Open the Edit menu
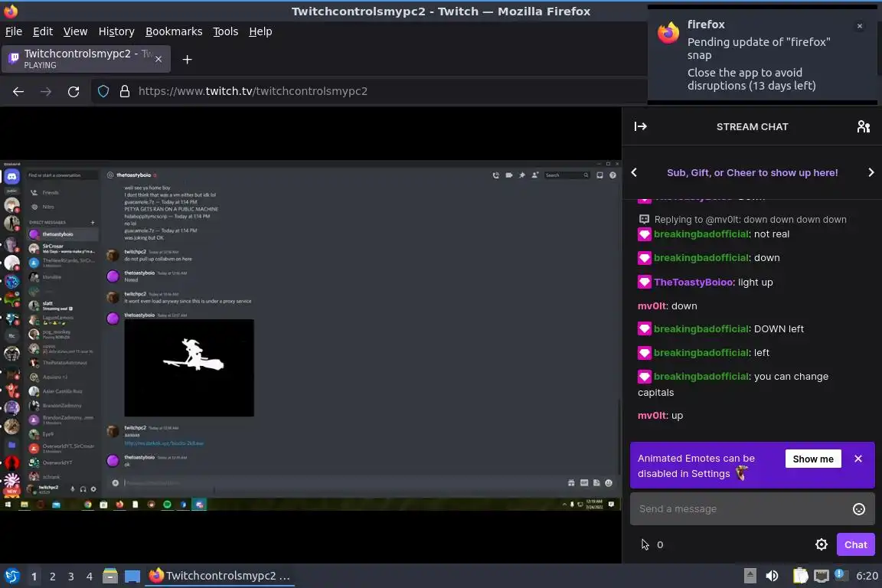The image size is (882, 588). point(43,31)
